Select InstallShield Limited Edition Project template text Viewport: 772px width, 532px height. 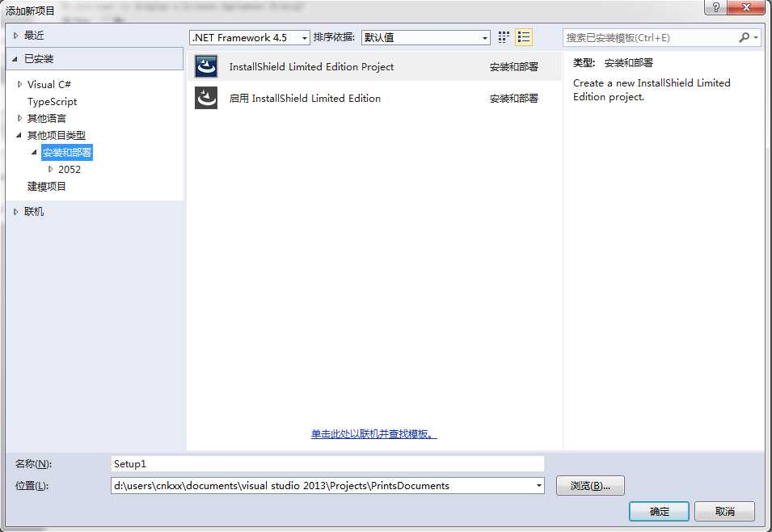[x=311, y=66]
